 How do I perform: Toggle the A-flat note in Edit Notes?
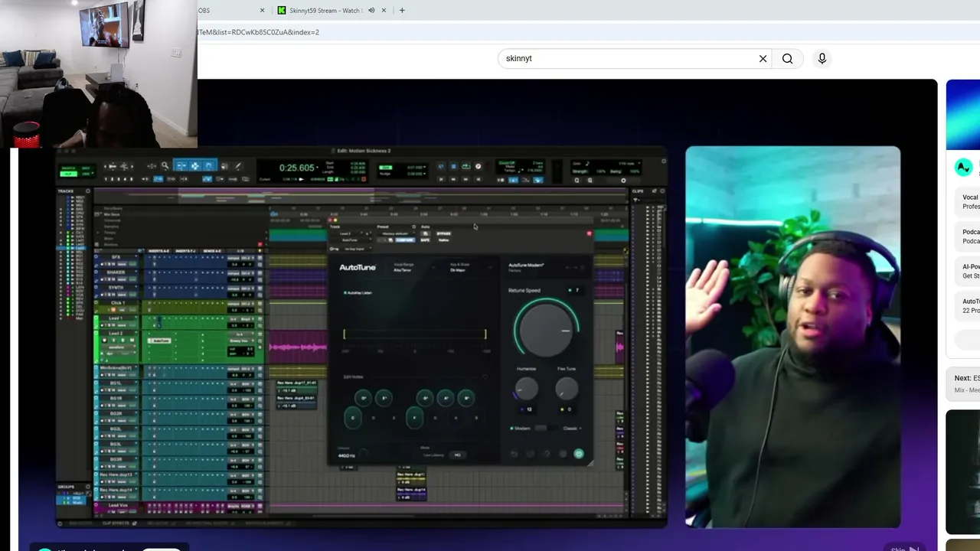(446, 398)
